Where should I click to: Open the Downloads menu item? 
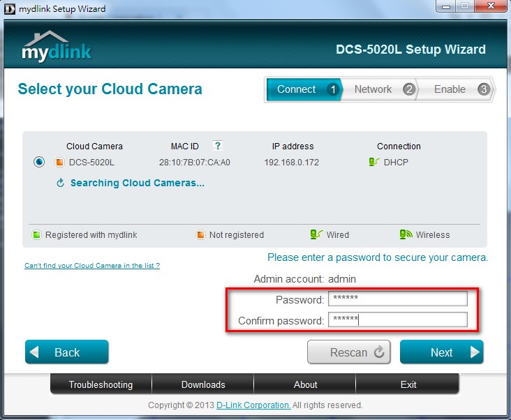203,384
